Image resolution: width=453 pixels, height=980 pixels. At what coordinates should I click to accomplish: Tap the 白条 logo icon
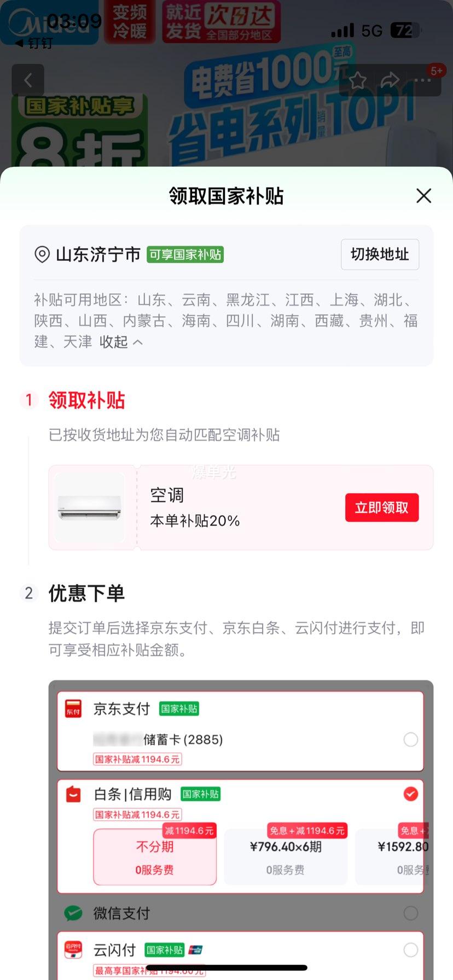pos(73,794)
